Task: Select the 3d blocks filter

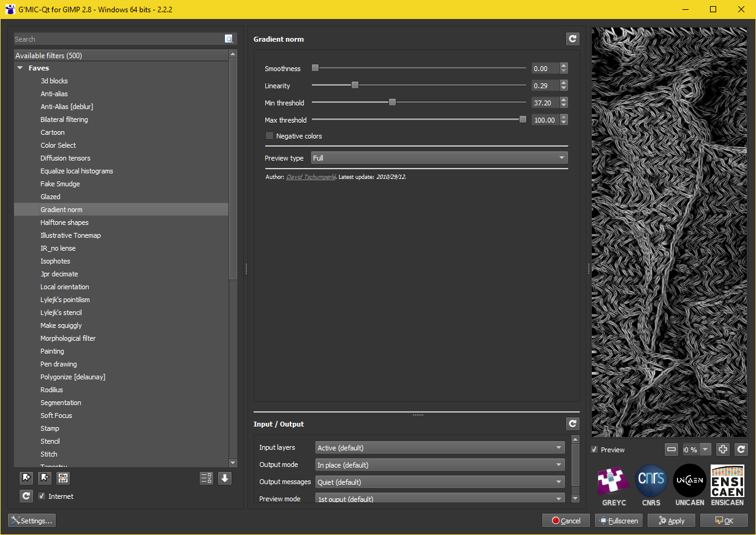Action: point(54,81)
